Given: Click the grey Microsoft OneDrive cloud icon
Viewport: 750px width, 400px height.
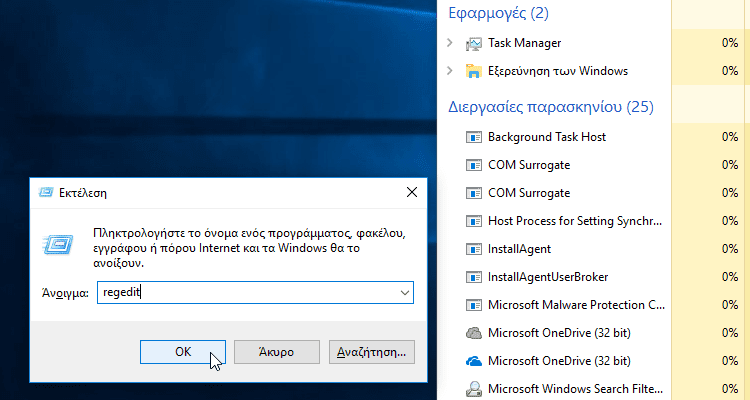Looking at the screenshot, I should (474, 332).
